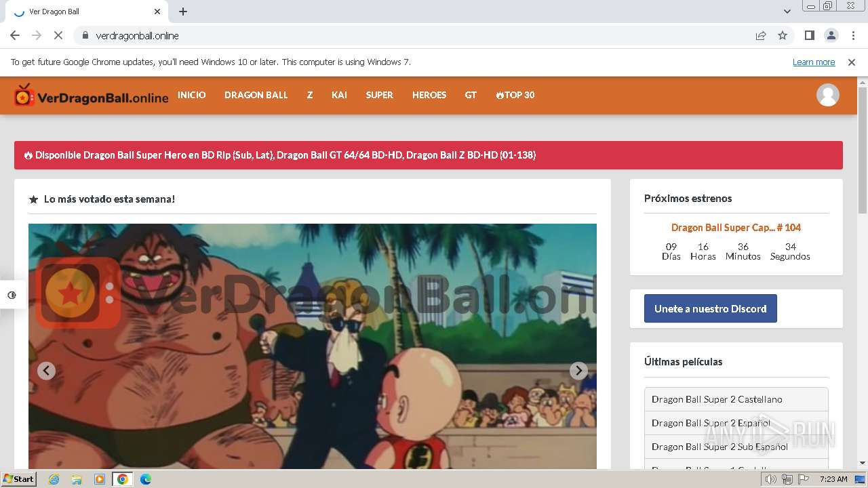Click the browser forward arrow

pos(37,35)
